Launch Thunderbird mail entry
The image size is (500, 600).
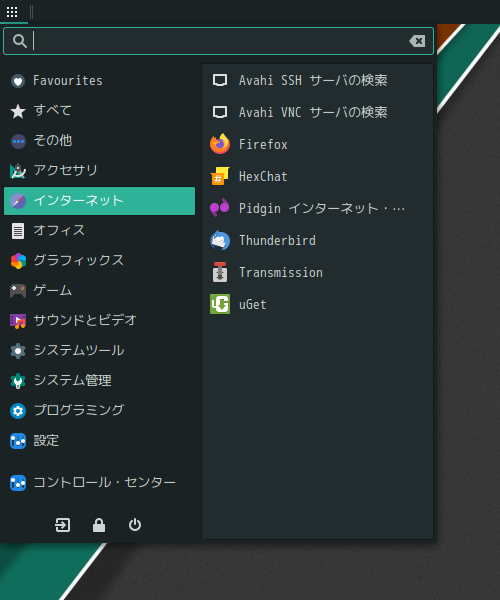click(318, 241)
